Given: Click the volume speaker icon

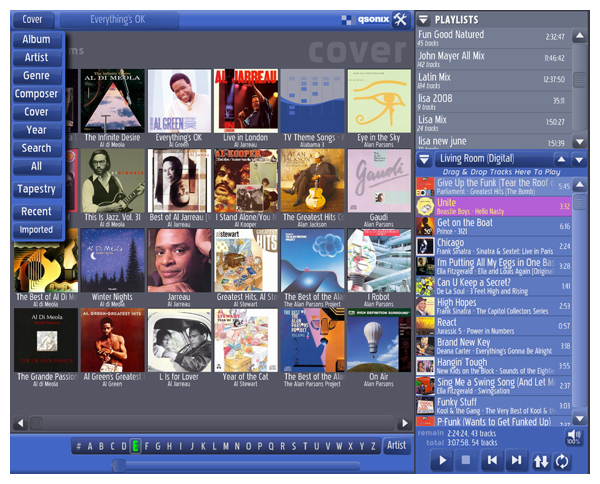Looking at the screenshot, I should pos(574,437).
